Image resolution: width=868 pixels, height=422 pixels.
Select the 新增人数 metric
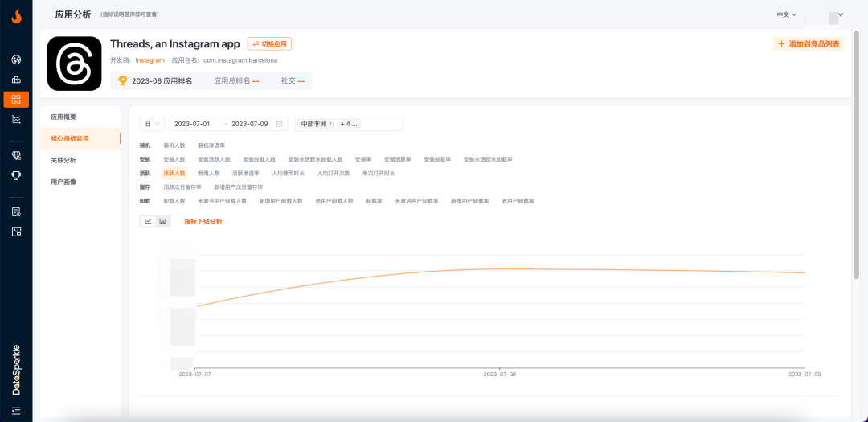(208, 173)
